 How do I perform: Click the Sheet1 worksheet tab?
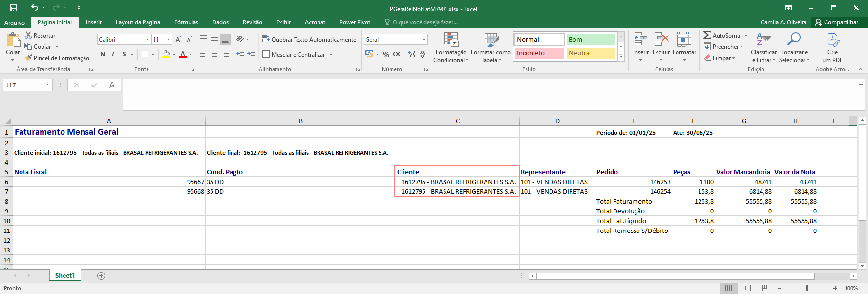pyautogui.click(x=65, y=276)
